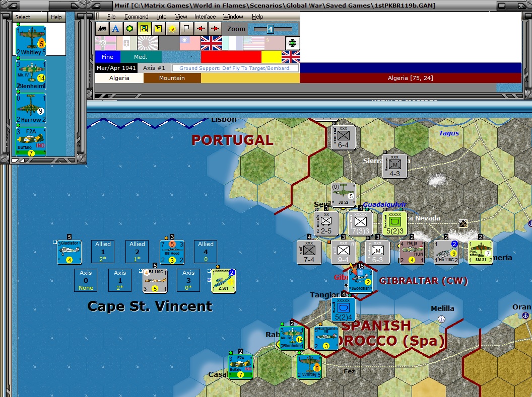532x397 pixels.
Task: Open the Help menu in units panel
Action: (56, 17)
